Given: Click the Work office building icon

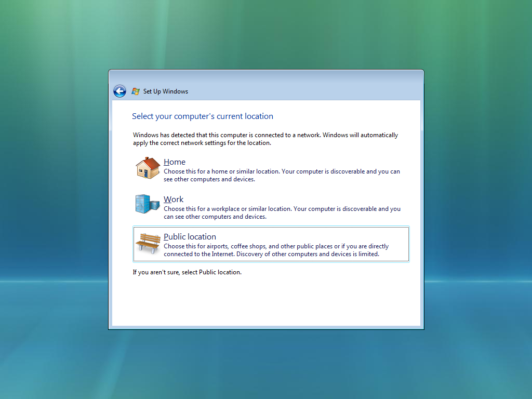Looking at the screenshot, I should 147,204.
